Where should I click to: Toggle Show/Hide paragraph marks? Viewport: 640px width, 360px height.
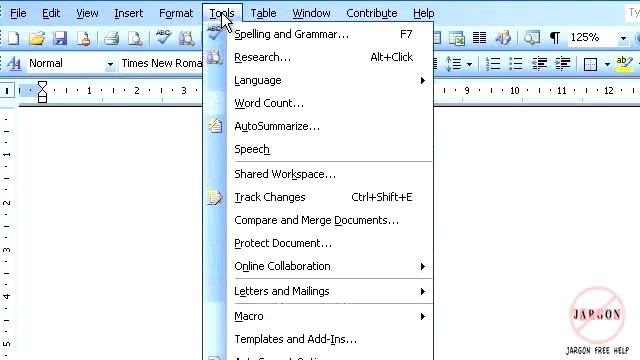point(555,38)
